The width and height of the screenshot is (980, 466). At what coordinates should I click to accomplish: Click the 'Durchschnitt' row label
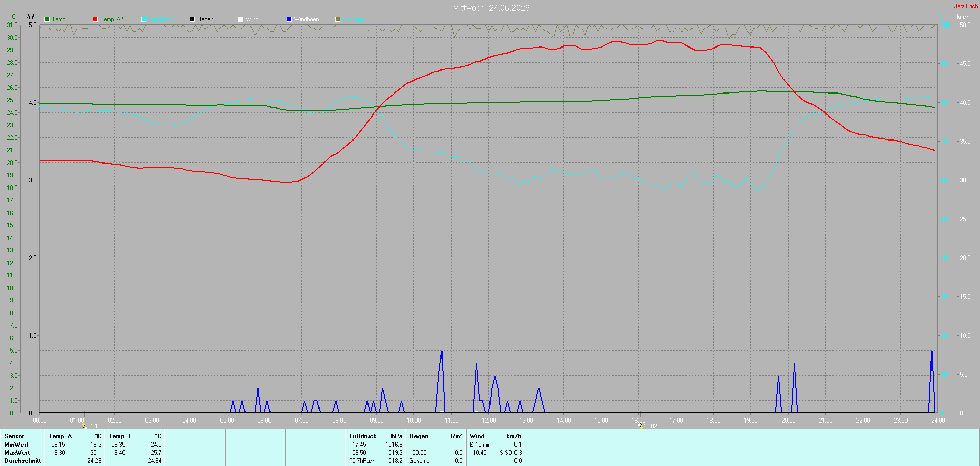pyautogui.click(x=22, y=461)
